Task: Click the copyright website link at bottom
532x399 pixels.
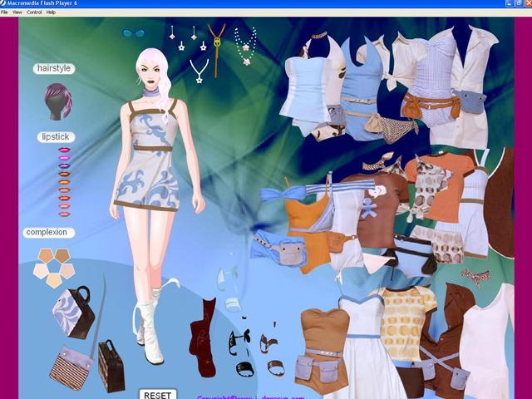Action: [241, 397]
